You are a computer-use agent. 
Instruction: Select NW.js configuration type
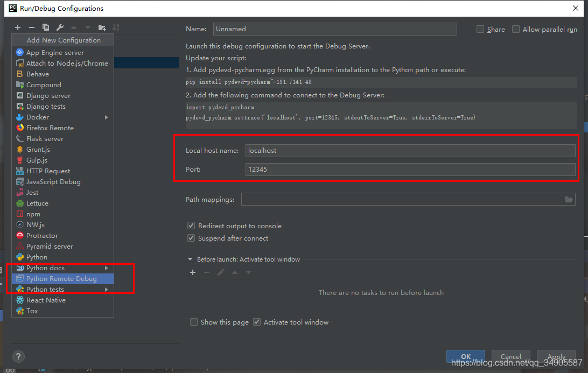click(62, 225)
